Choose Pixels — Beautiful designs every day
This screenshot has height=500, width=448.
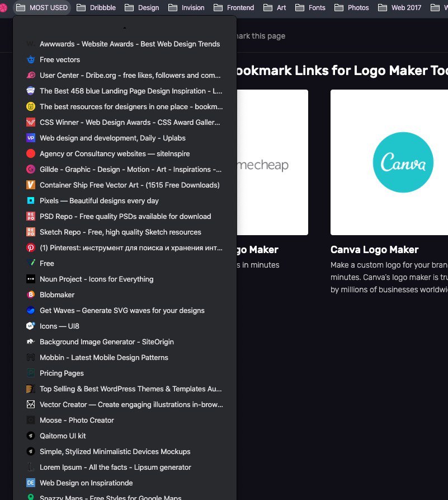pyautogui.click(x=125, y=200)
